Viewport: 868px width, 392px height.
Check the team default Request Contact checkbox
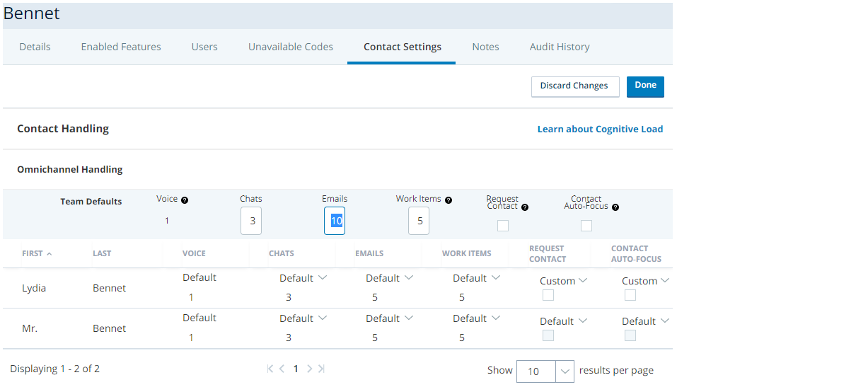tap(503, 226)
